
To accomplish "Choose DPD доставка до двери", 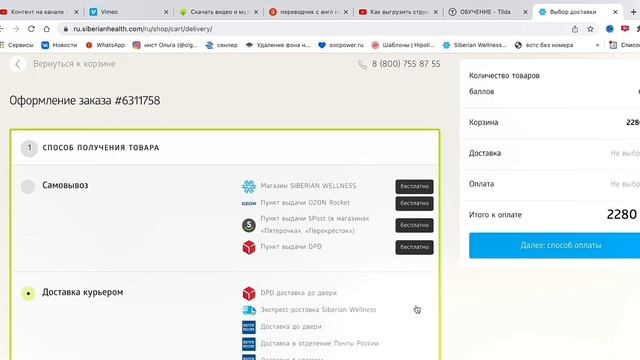I will [x=298, y=293].
